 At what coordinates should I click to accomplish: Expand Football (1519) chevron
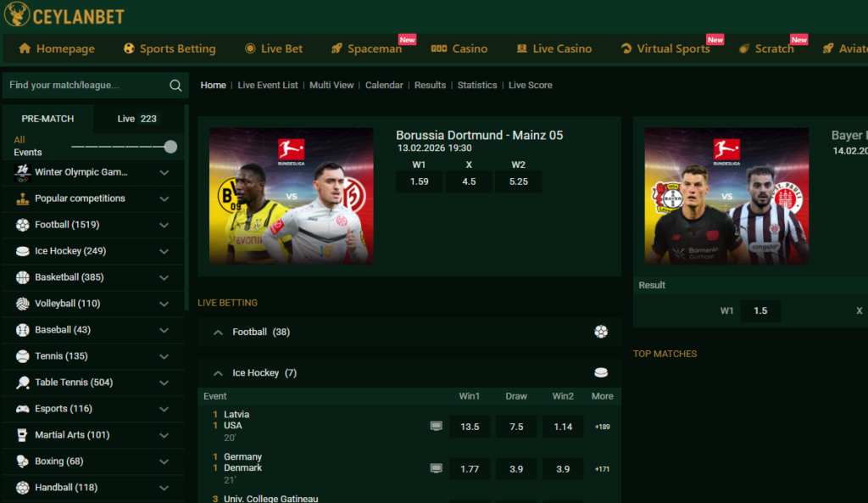click(164, 225)
